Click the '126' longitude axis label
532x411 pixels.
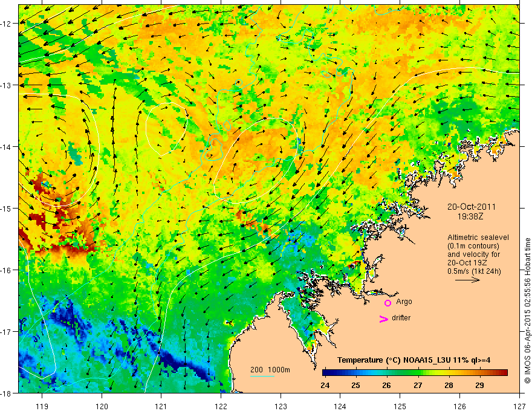click(x=459, y=406)
